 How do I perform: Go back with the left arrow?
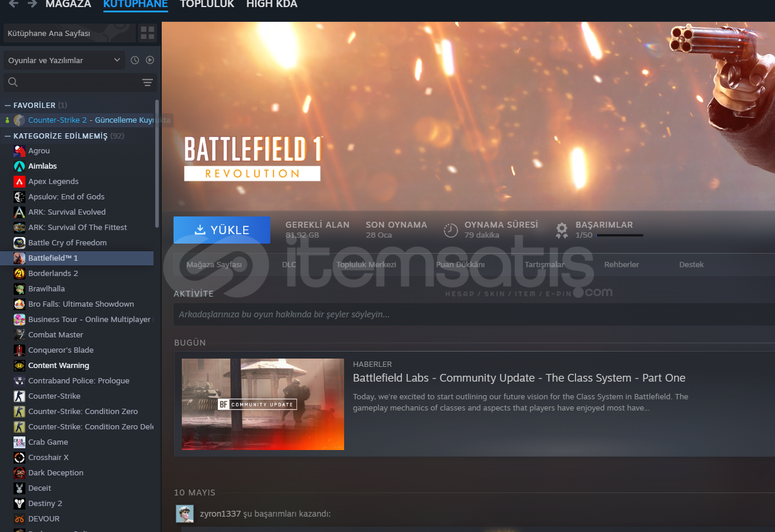click(13, 4)
